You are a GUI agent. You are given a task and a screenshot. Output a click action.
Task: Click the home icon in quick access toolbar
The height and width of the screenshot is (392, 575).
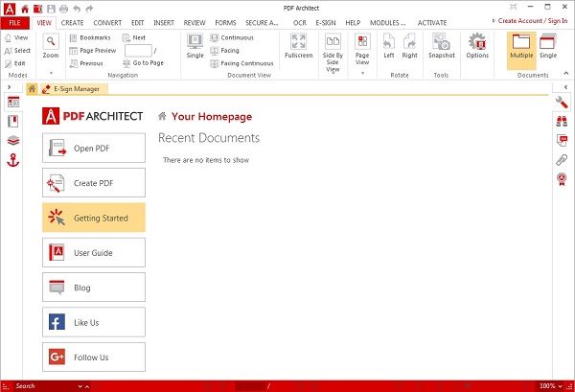click(25, 9)
